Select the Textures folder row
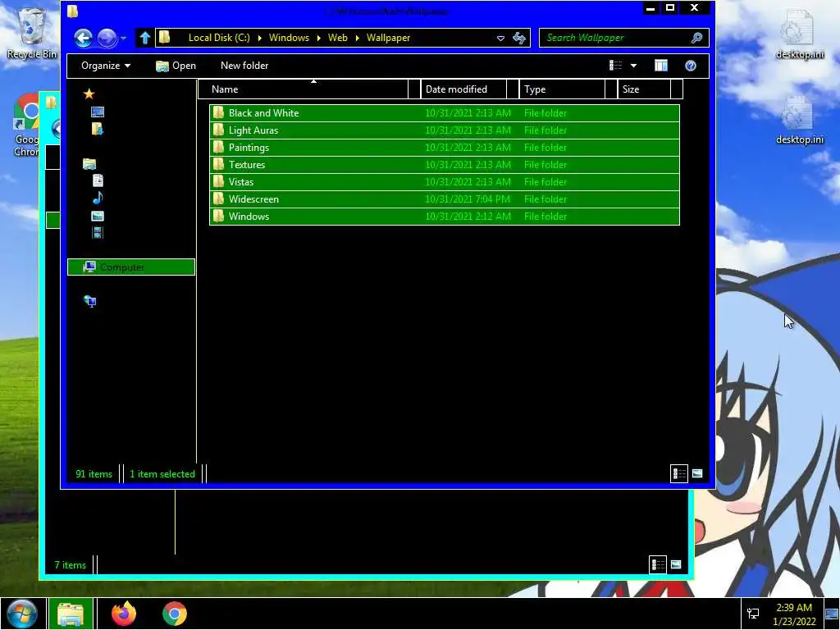The image size is (840, 630). point(444,164)
